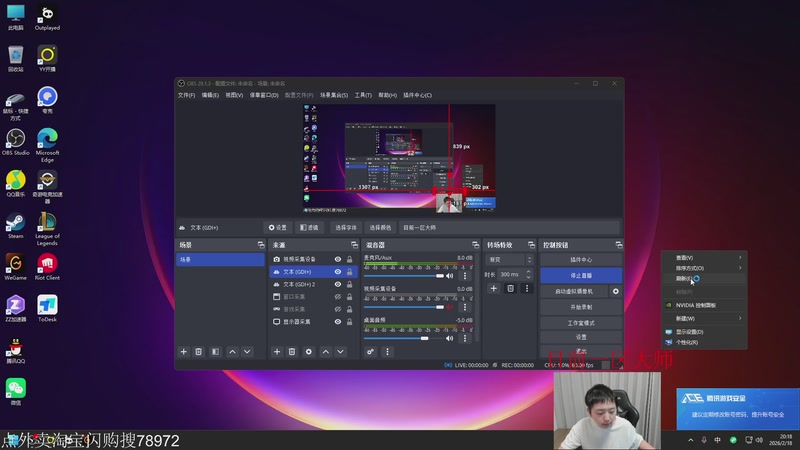Screen dimensions: 800x450
Task: Remove selected source with the 来源 panel trash icon
Action: click(292, 352)
